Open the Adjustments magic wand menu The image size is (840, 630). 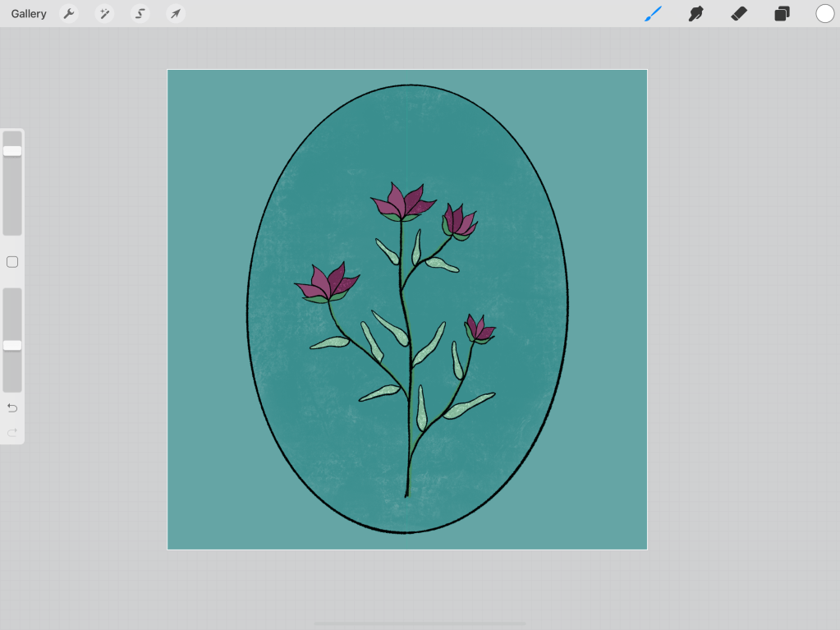(104, 14)
